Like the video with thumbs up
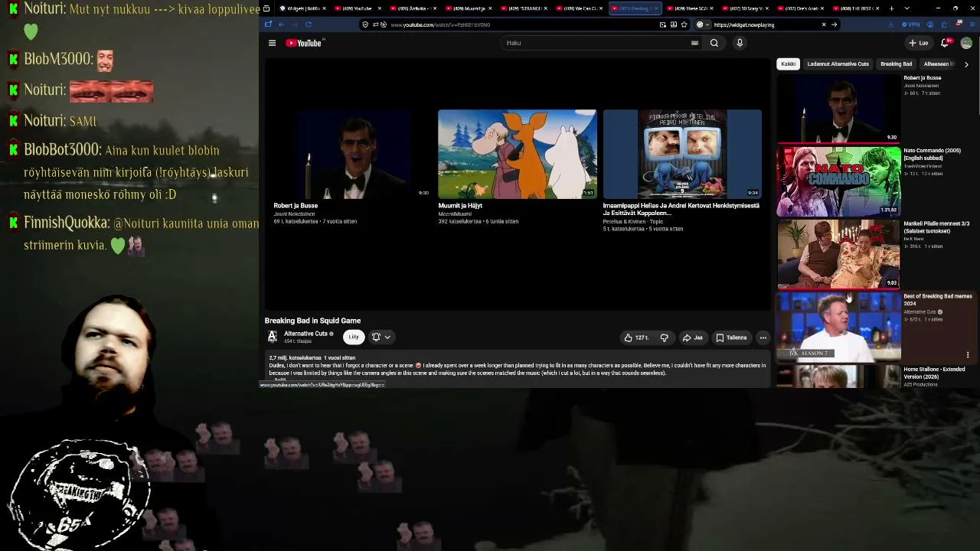This screenshot has height=551, width=980. [636, 337]
